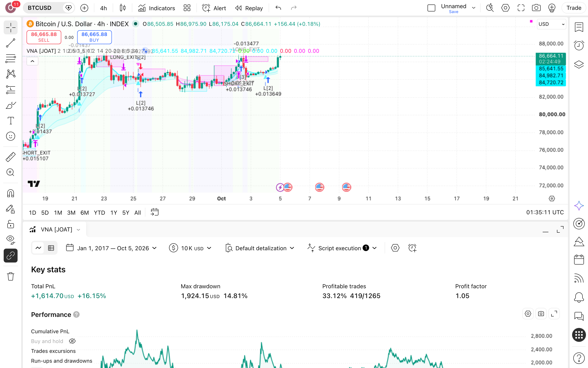Toggle lock all drawings
This screenshot has height=368, width=588.
coord(10,224)
